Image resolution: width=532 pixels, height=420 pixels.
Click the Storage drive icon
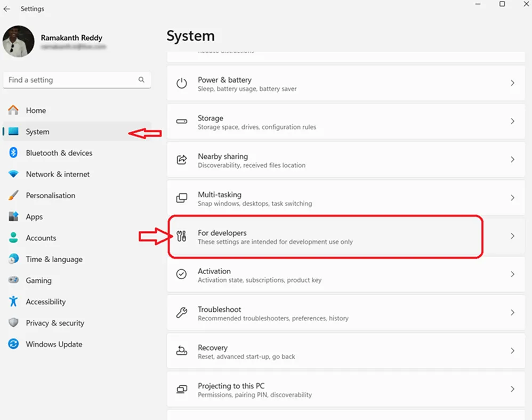(x=182, y=122)
